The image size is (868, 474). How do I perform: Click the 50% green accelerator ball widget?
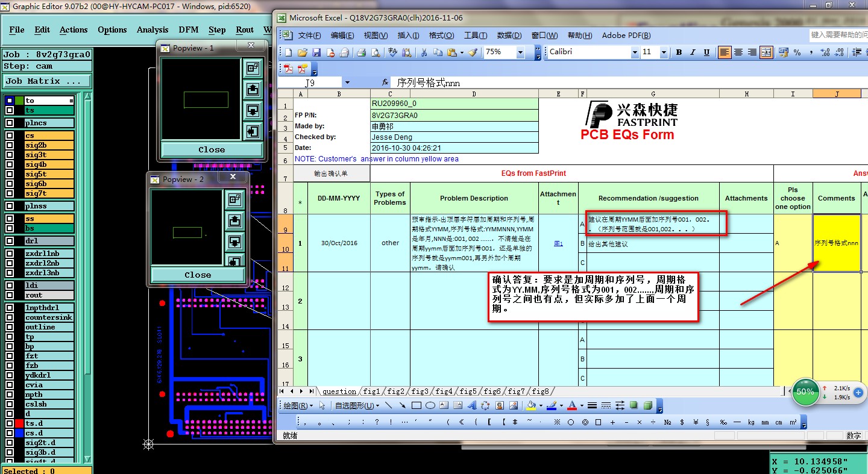[805, 391]
